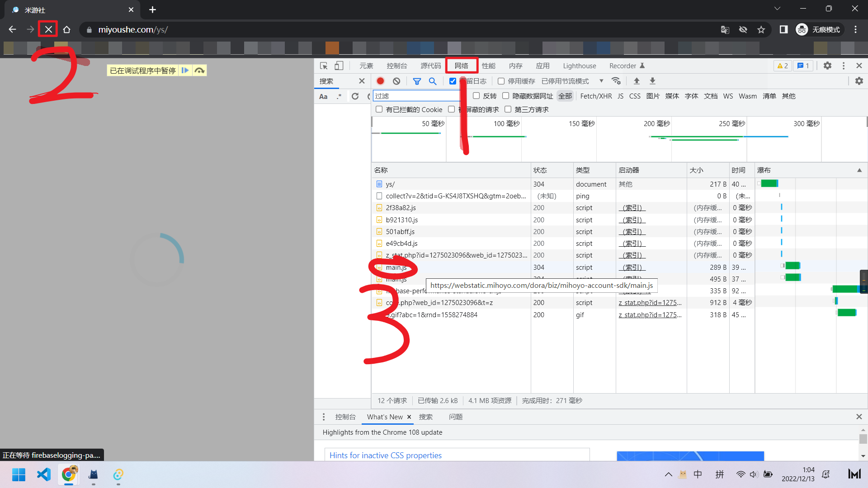Open DevTools customize three-dot menu

pos(843,66)
